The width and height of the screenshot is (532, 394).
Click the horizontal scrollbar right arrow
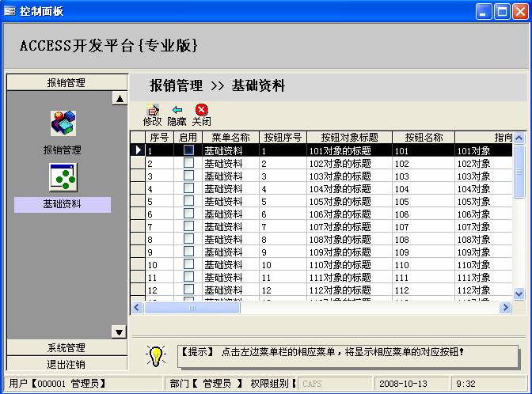pyautogui.click(x=505, y=308)
